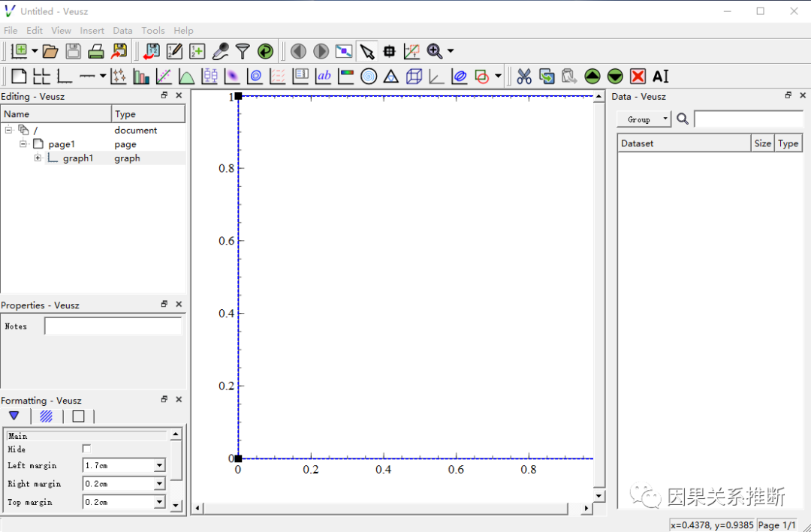
Task: Open the Edit data icon
Action: pos(174,51)
